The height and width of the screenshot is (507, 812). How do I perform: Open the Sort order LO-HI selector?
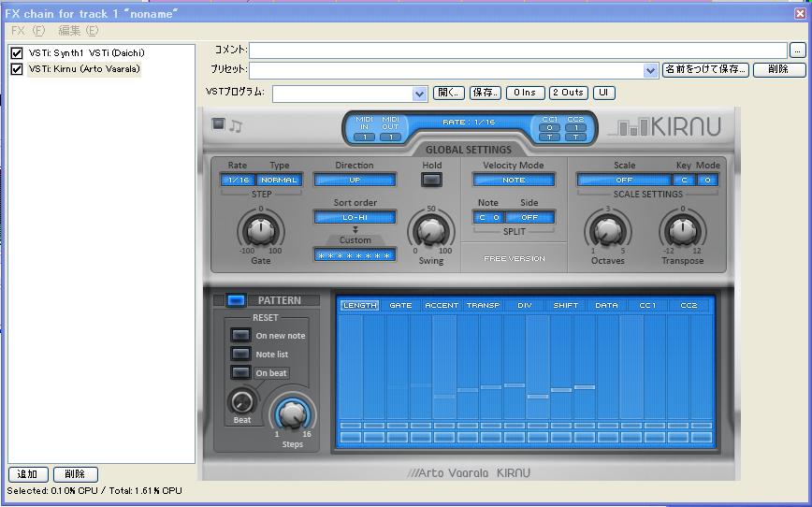pos(355,217)
